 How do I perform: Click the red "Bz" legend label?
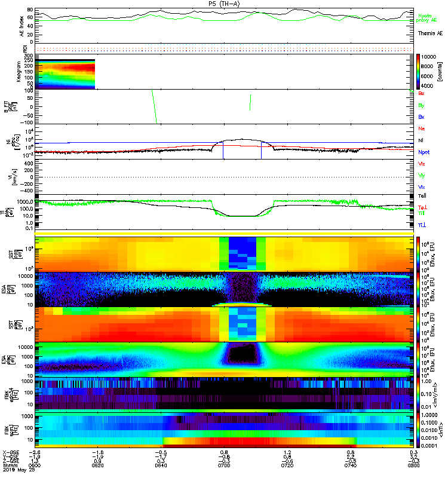click(421, 93)
